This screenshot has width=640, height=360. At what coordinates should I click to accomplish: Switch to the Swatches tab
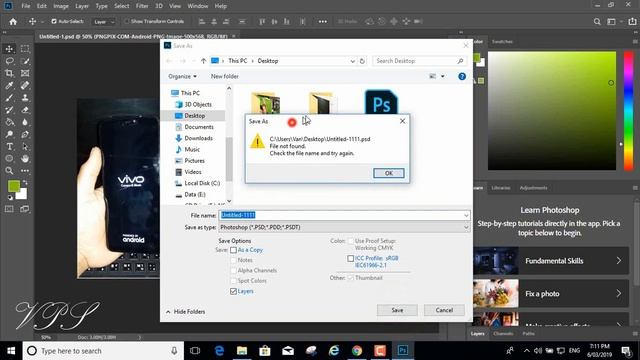tap(502, 42)
